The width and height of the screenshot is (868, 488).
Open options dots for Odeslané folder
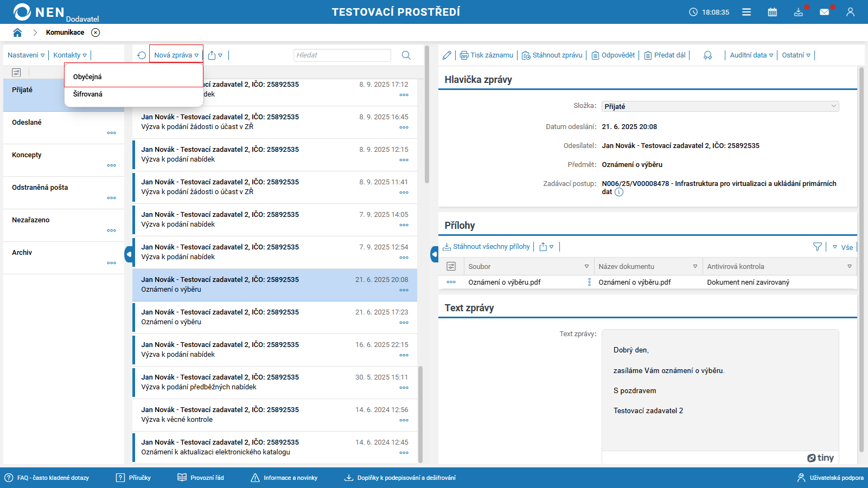click(x=111, y=133)
